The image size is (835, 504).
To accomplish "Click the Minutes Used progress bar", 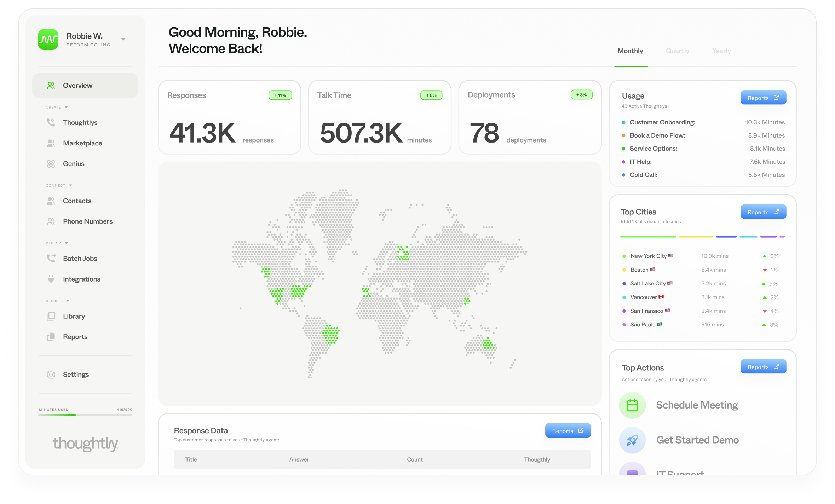I will [x=85, y=415].
